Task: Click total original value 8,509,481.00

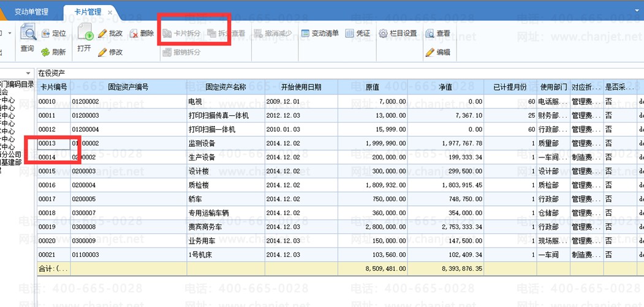Action: click(385, 269)
